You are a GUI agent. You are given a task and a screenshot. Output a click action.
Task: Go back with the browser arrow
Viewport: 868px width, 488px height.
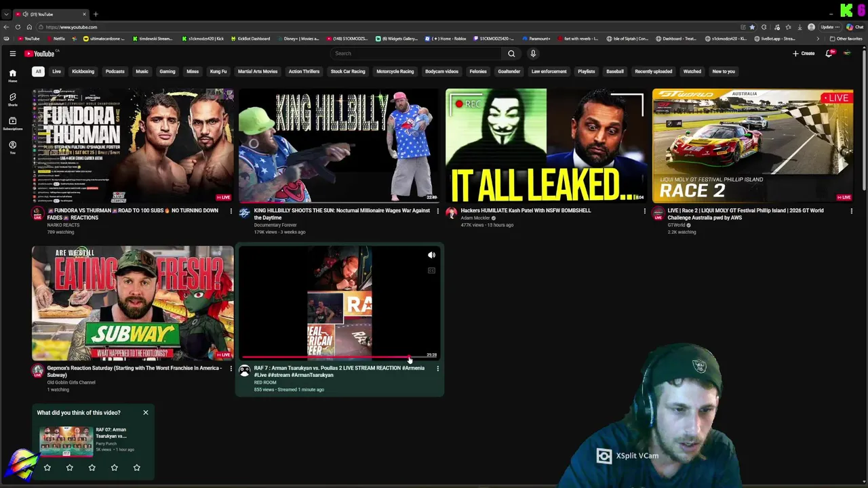[x=7, y=27]
